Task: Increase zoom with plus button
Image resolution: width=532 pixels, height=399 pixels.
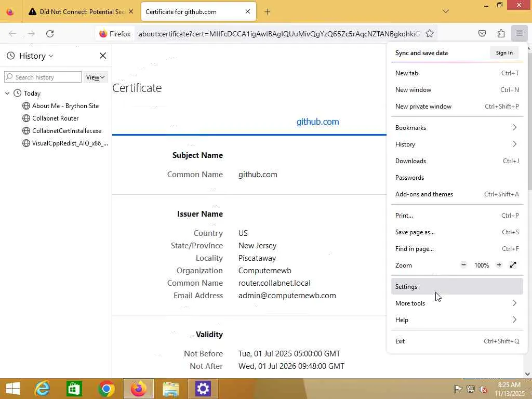Action: coord(499,265)
